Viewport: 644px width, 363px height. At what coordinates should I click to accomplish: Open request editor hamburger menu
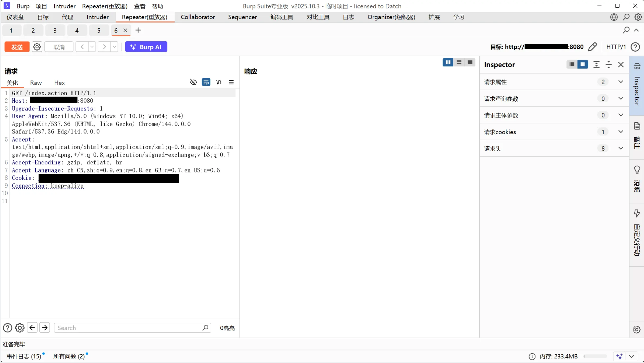tap(231, 82)
